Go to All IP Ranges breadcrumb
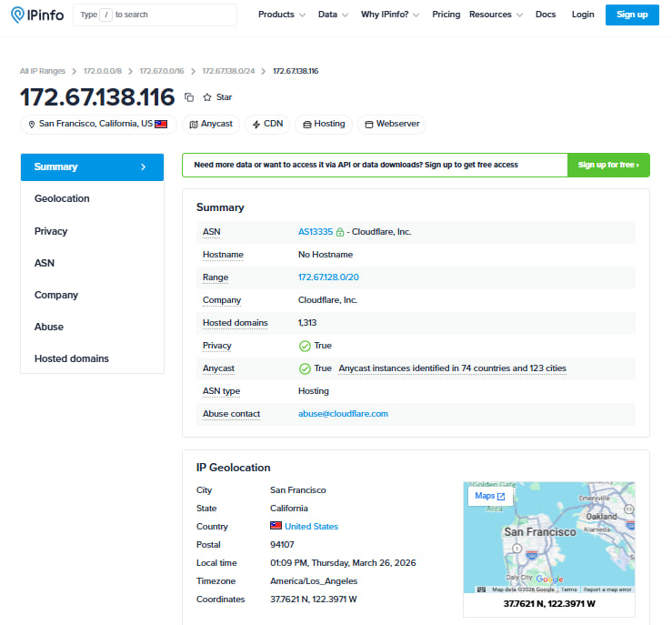This screenshot has width=672, height=625. pos(43,71)
